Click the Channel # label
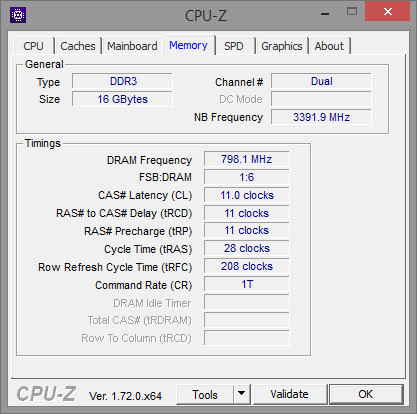 (239, 82)
